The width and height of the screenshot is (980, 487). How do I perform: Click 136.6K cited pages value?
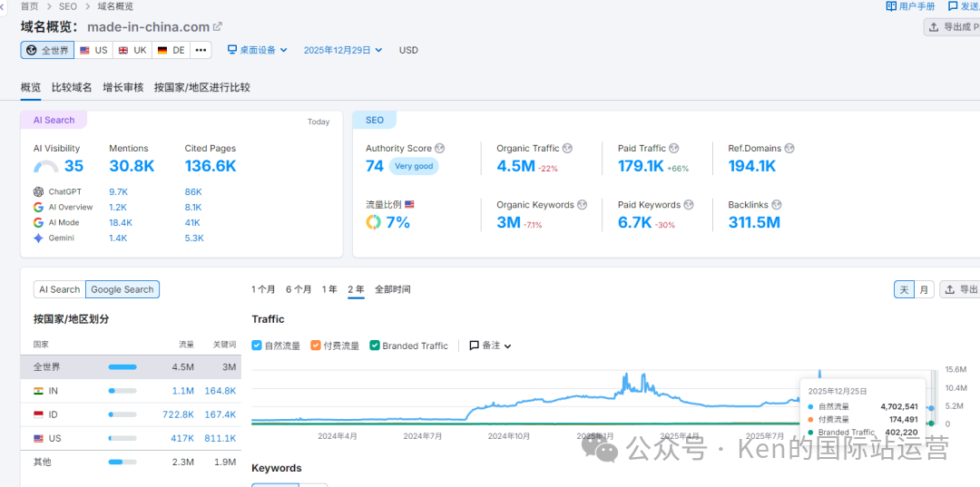(x=211, y=166)
